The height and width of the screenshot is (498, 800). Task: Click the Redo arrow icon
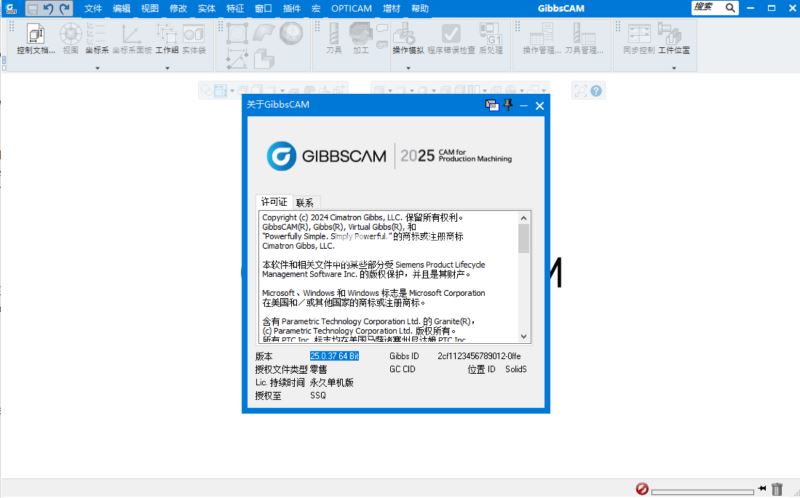pyautogui.click(x=65, y=9)
